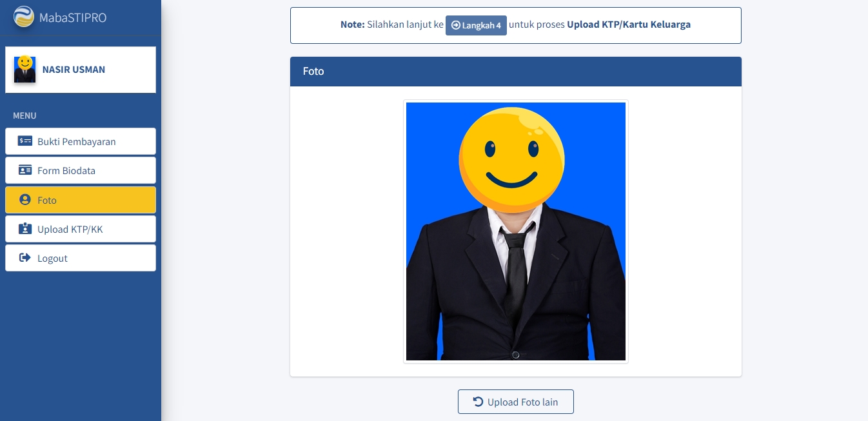Click the Foto panel header bar
The width and height of the screenshot is (868, 421).
click(515, 72)
